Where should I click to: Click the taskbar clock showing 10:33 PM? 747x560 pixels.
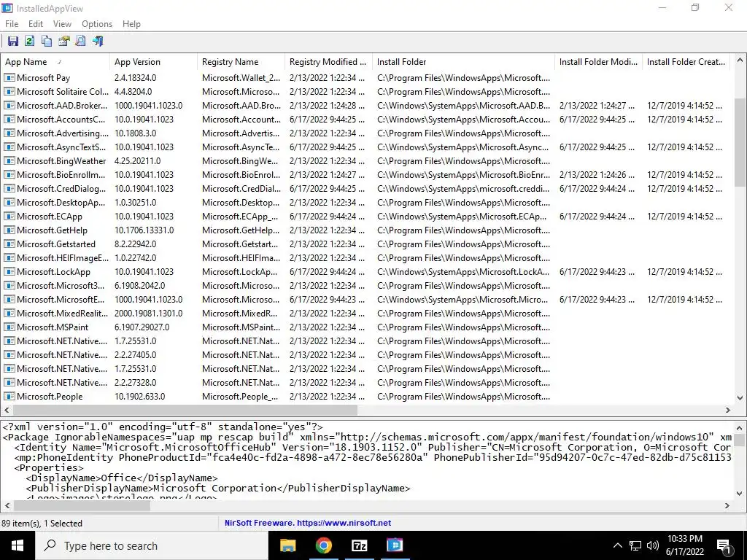click(x=684, y=545)
